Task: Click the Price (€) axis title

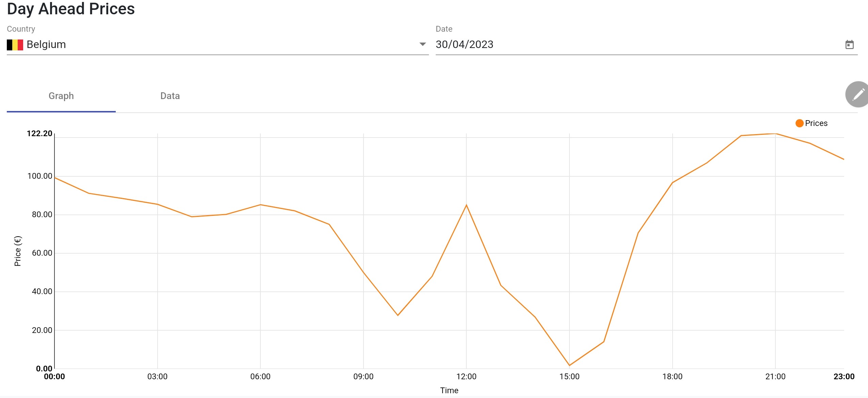Action: click(x=18, y=251)
